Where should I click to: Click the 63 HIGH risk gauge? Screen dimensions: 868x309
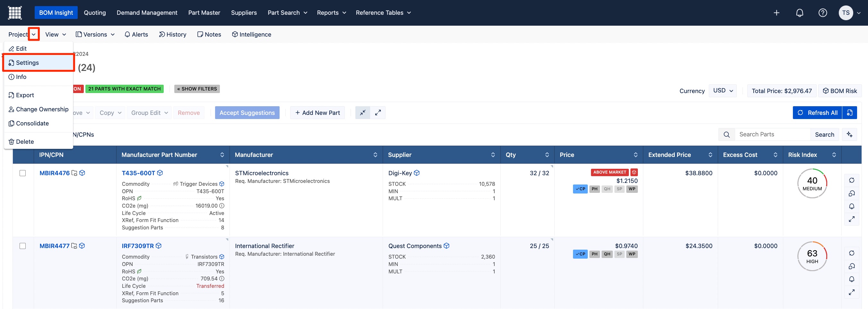pyautogui.click(x=812, y=256)
